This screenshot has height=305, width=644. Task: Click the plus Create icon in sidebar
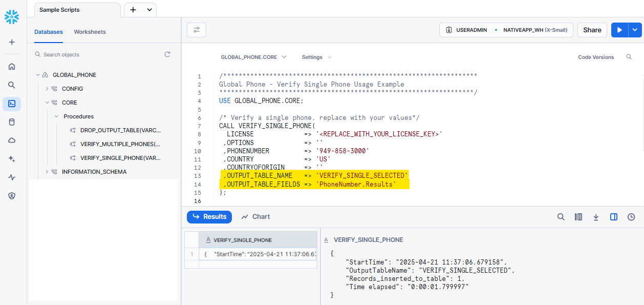pos(12,42)
